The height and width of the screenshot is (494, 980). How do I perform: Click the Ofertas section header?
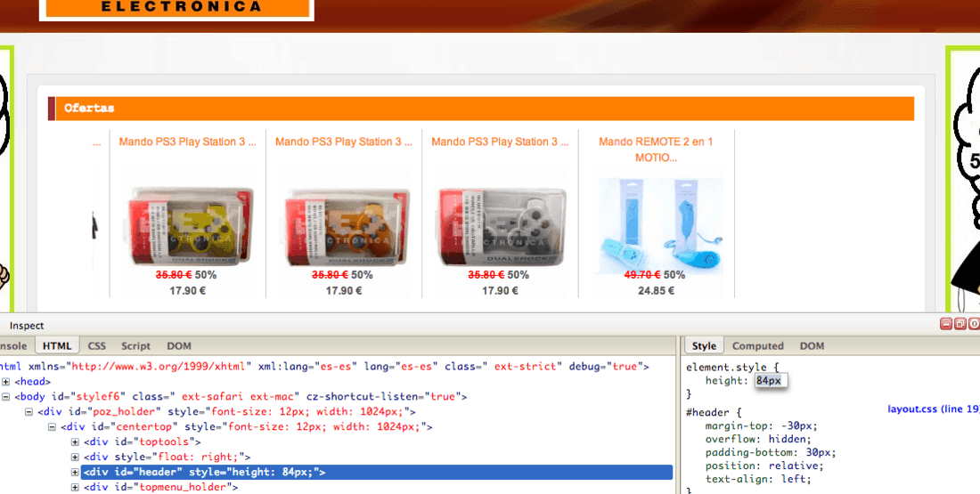coord(481,108)
